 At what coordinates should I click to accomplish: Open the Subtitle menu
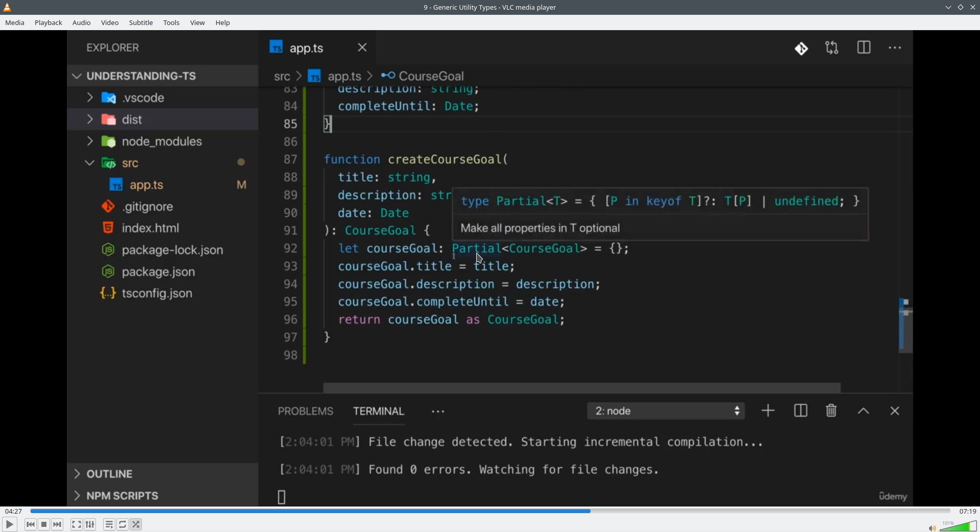(141, 23)
